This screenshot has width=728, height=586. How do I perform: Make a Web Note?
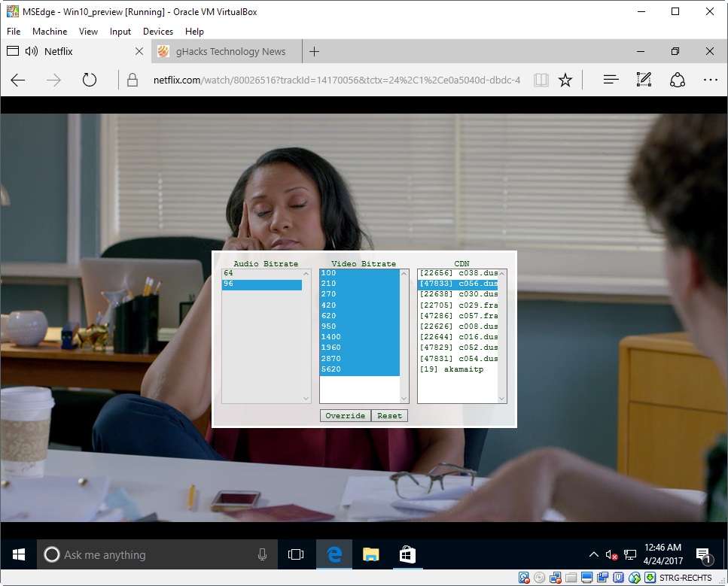tap(644, 80)
